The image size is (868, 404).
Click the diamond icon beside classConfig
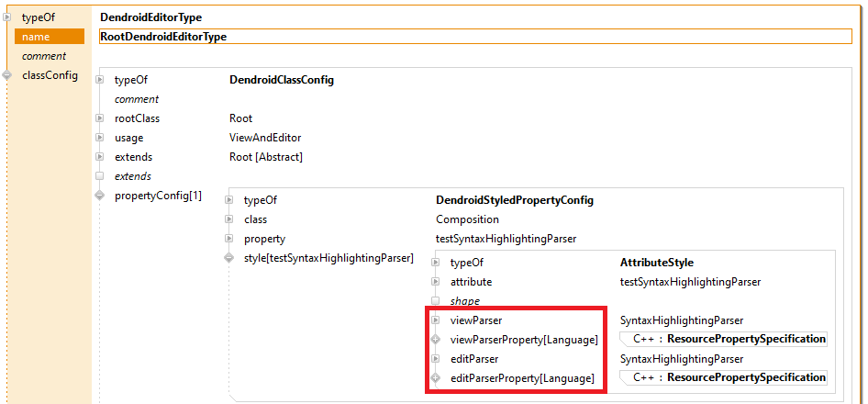tap(8, 75)
